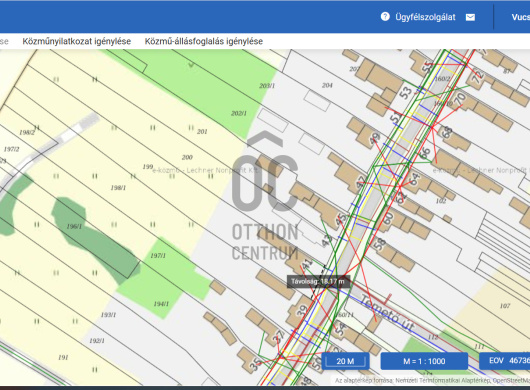Screen dimensions: 530x390
Task: Click parcel label 197/1
Action: [158, 255]
